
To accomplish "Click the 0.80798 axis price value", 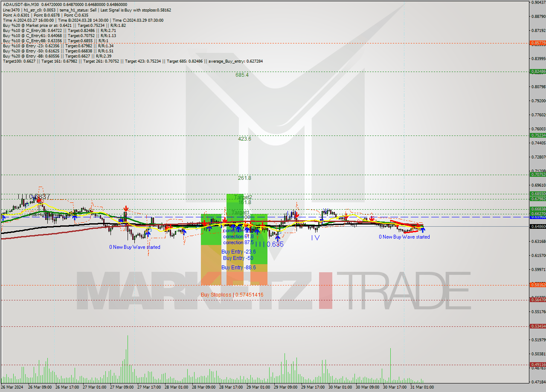I will coord(538,86).
